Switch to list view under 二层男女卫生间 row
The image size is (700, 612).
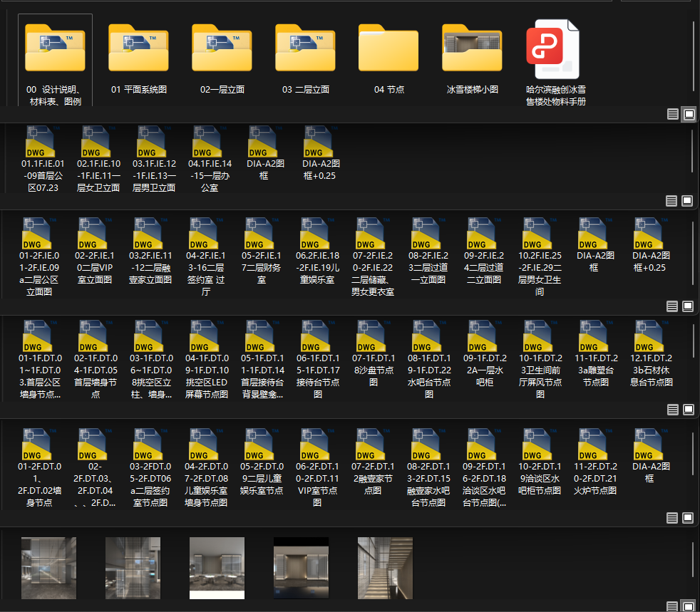pos(672,306)
